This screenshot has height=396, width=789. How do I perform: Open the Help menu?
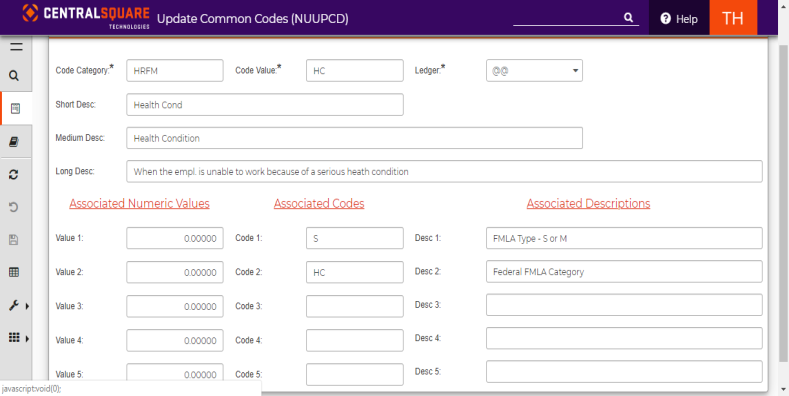[x=679, y=19]
